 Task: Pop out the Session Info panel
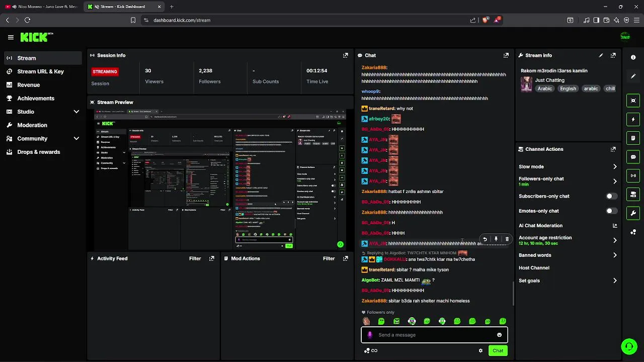click(345, 55)
